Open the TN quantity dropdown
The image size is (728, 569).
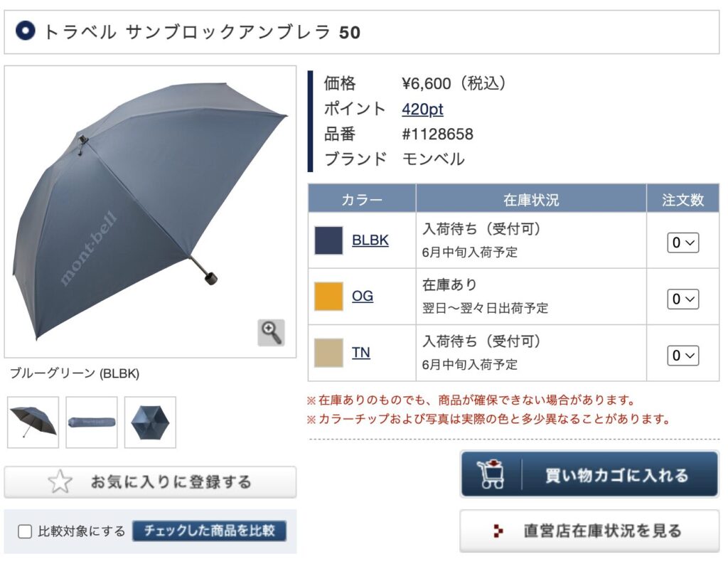click(x=682, y=355)
